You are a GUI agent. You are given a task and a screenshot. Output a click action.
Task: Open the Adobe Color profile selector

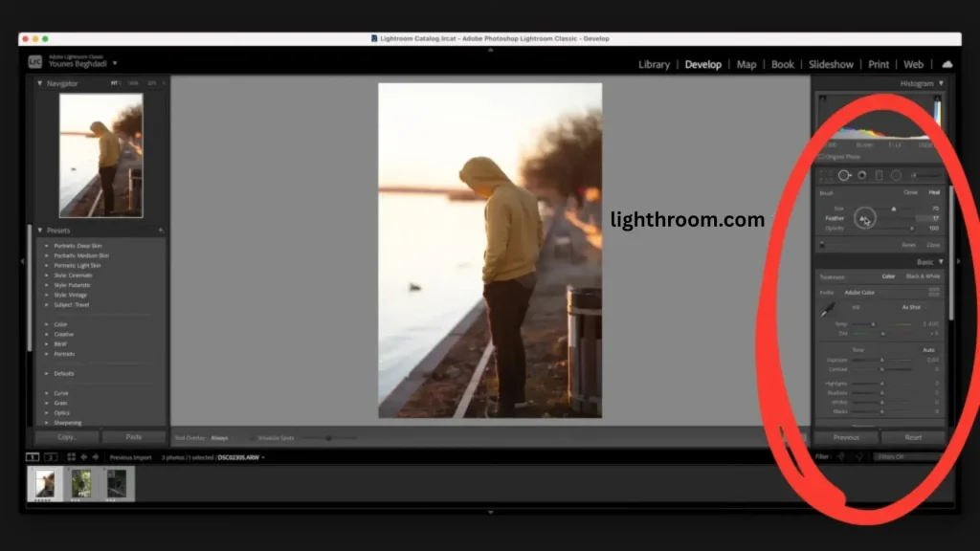tap(861, 292)
